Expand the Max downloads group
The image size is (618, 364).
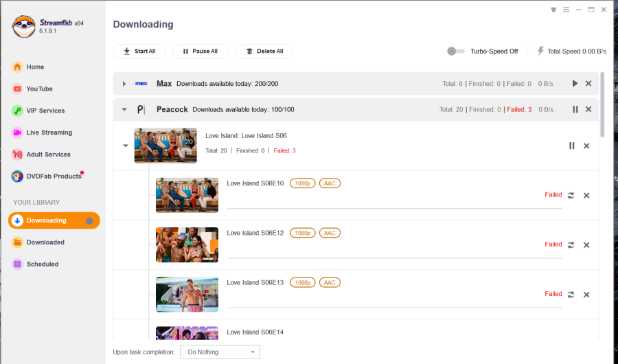[124, 84]
